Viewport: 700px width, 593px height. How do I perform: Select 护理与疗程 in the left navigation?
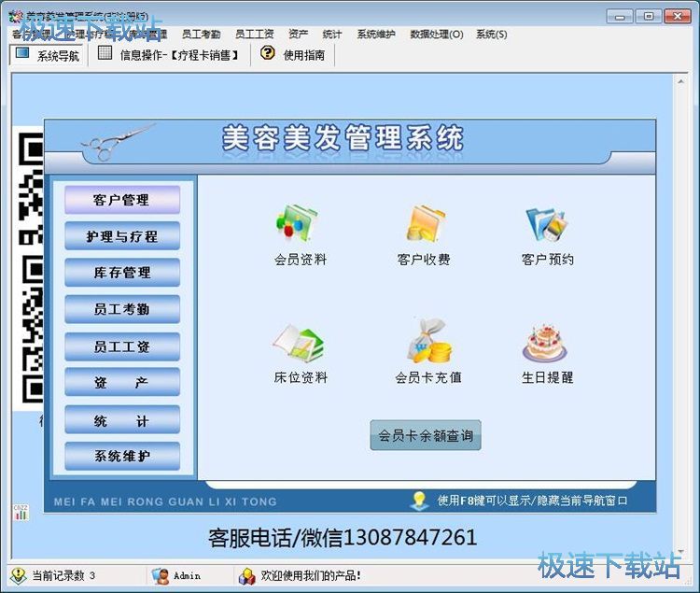(x=122, y=236)
